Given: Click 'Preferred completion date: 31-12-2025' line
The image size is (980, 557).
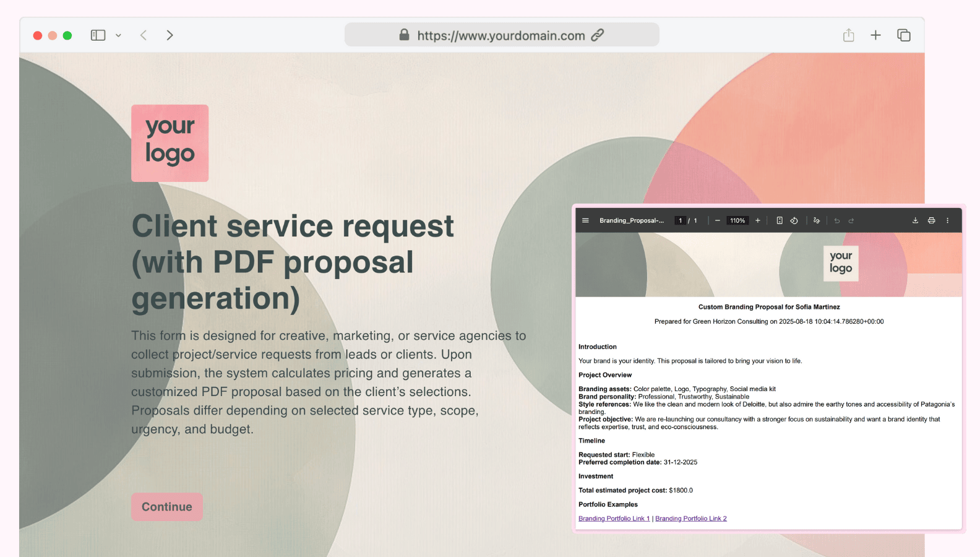Looking at the screenshot, I should [x=638, y=462].
